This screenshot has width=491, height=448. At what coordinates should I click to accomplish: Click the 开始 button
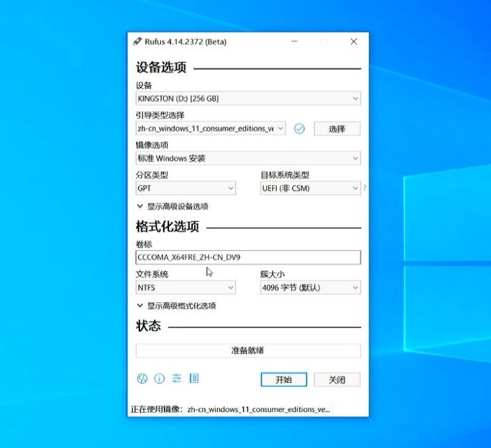[284, 380]
